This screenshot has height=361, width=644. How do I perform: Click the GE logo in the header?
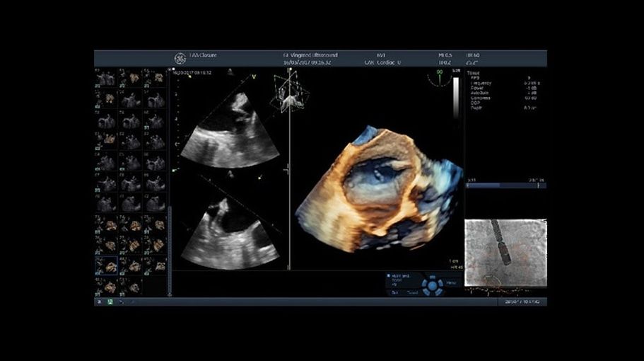click(x=180, y=58)
